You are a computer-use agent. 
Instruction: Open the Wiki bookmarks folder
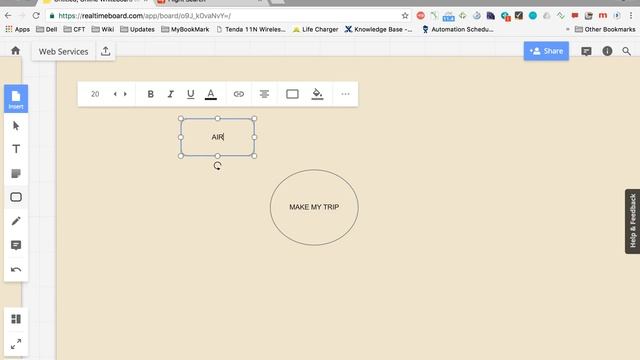coord(103,29)
